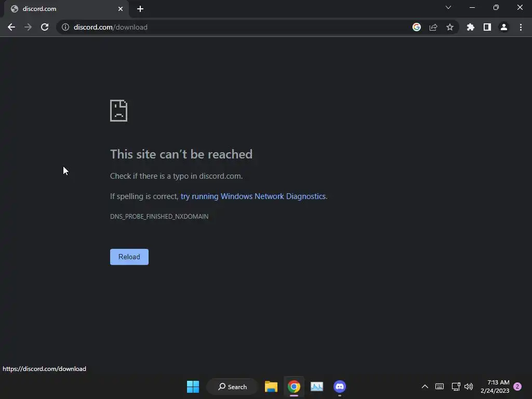Open File Explorer from taskbar
Viewport: 532px width, 399px height.
pyautogui.click(x=271, y=387)
